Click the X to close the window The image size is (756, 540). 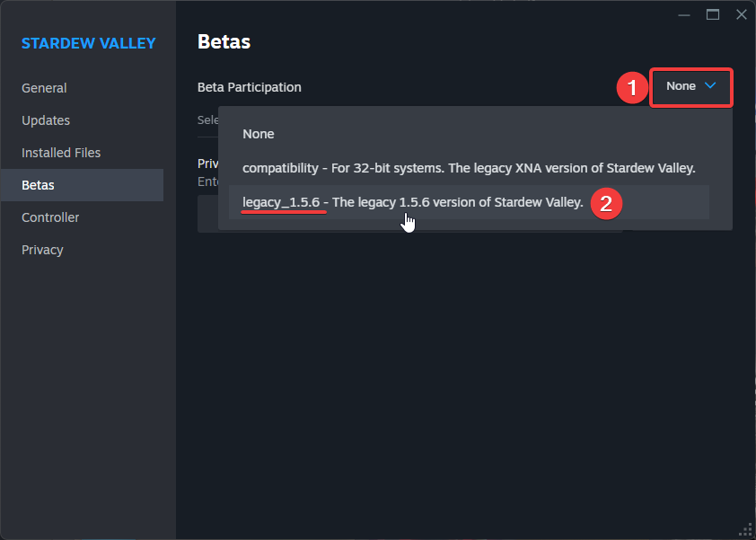point(742,14)
